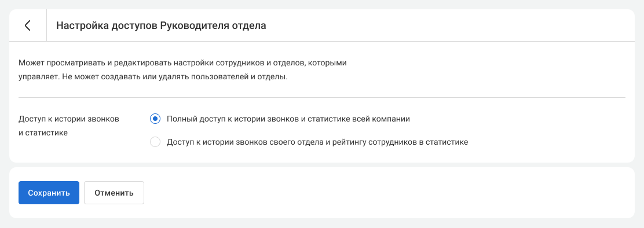Click the 'Настройка доступов Руководителя отдела' heading

click(x=161, y=25)
